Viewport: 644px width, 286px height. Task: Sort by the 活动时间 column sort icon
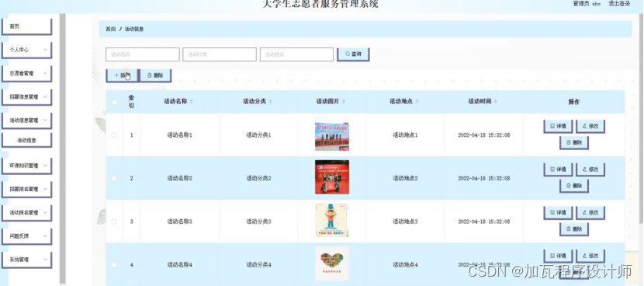tap(496, 102)
